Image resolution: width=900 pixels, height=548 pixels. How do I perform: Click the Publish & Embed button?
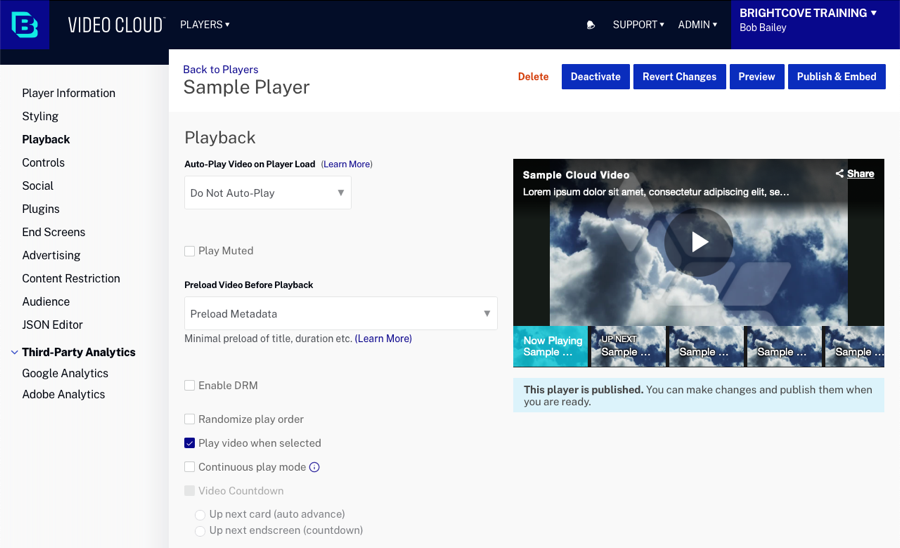point(836,77)
